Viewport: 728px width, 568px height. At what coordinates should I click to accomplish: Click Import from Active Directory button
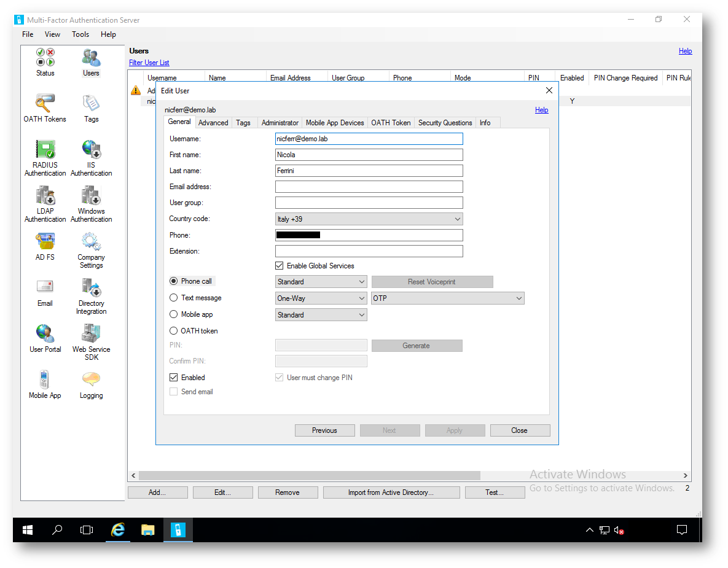click(391, 492)
